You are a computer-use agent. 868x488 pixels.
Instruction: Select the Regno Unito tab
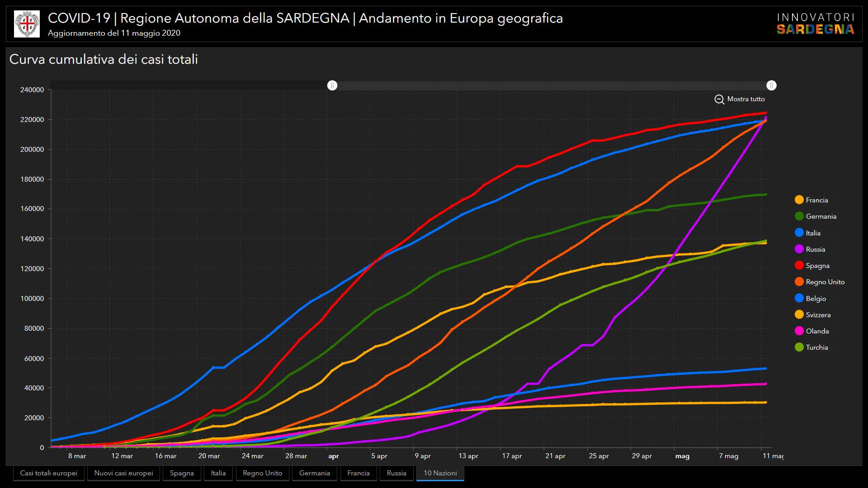(x=262, y=473)
